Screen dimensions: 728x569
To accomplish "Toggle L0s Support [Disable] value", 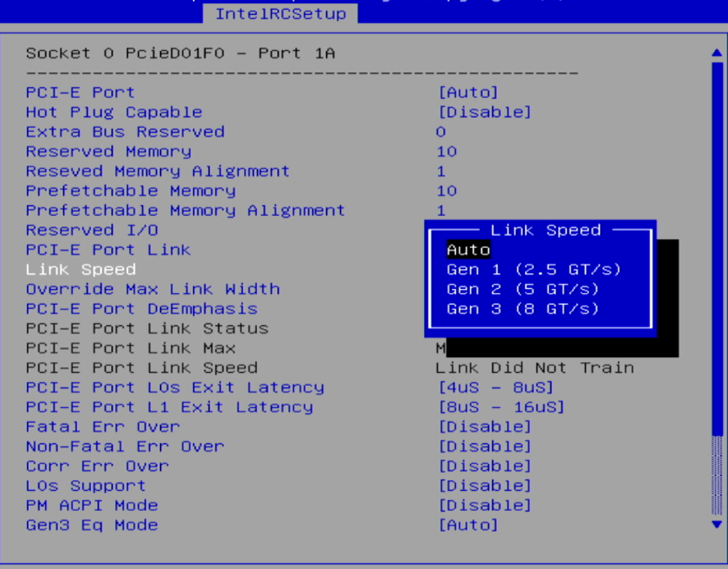I will point(485,485).
